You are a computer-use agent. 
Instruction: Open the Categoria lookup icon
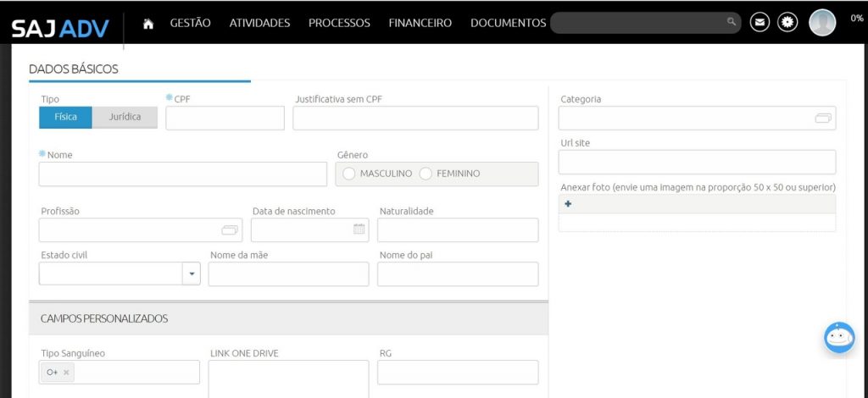[822, 118]
